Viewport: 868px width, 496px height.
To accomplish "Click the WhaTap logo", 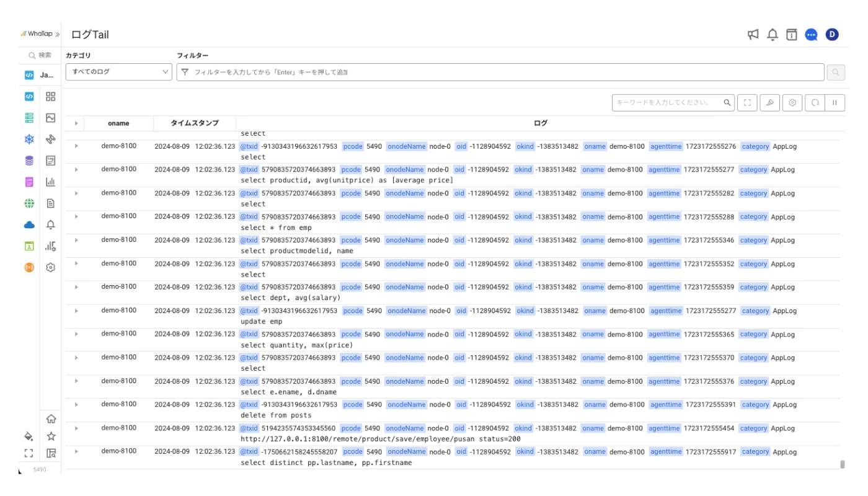I will (37, 34).
